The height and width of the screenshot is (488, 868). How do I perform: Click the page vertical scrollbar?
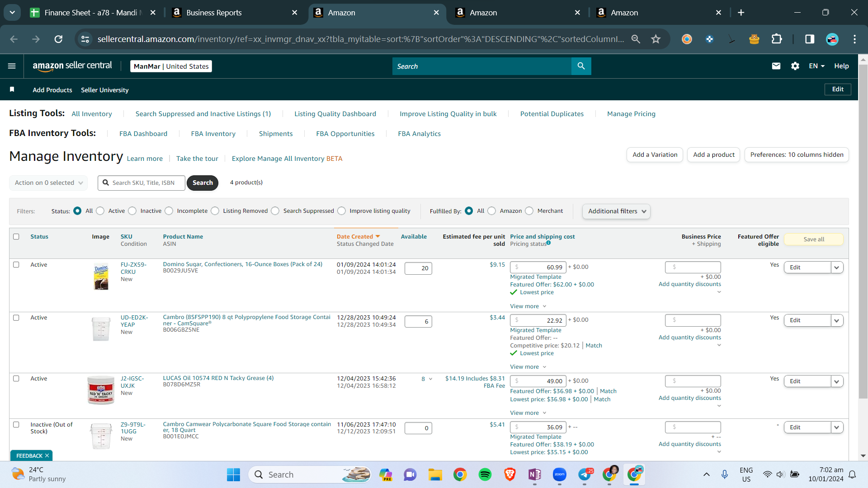(863, 231)
